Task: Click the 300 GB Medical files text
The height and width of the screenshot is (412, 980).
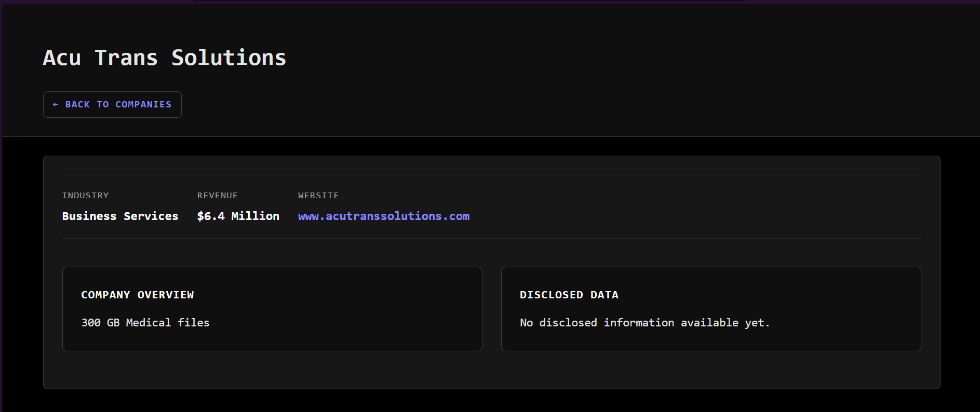Action: click(x=145, y=323)
